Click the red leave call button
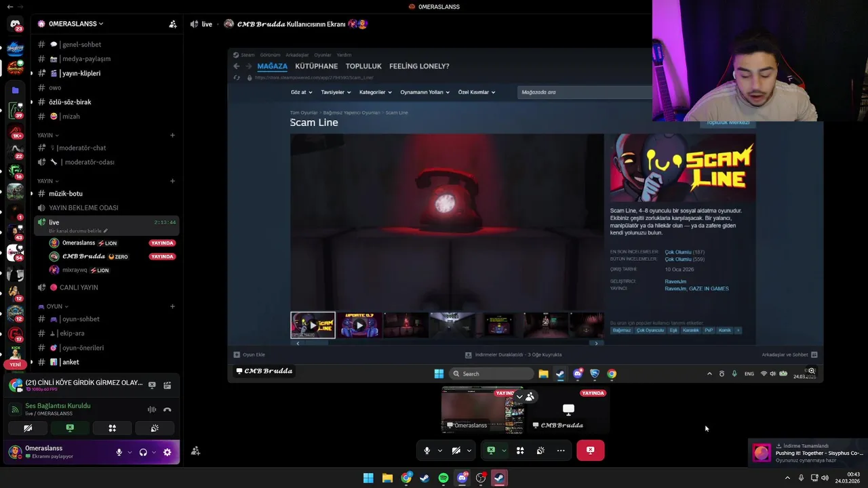The width and height of the screenshot is (868, 488). point(590,451)
